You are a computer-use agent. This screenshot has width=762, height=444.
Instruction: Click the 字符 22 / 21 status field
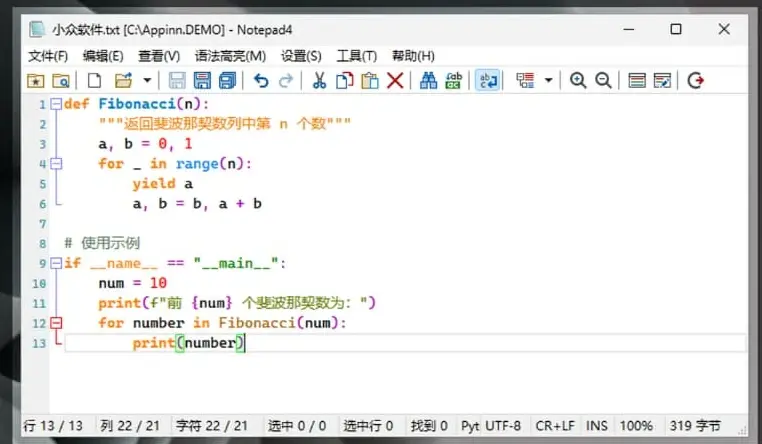(x=212, y=426)
